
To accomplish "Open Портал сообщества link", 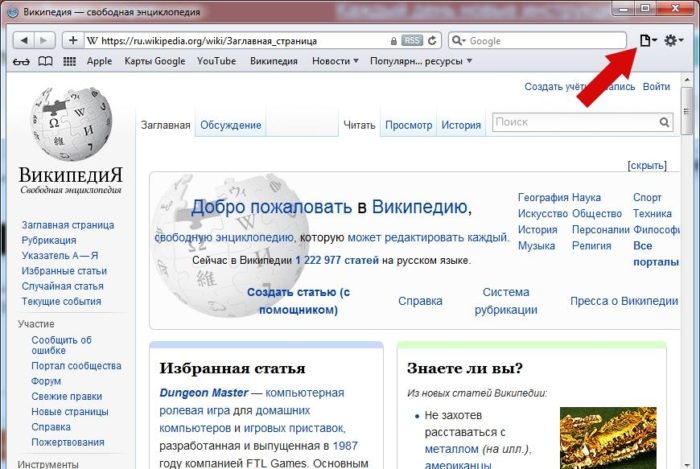I will pos(76,365).
